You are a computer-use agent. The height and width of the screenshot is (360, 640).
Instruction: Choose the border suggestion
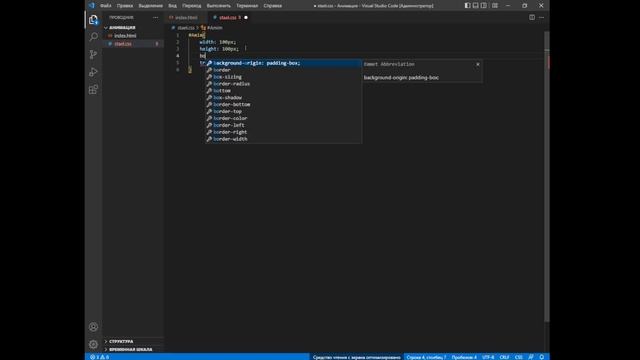(283, 70)
